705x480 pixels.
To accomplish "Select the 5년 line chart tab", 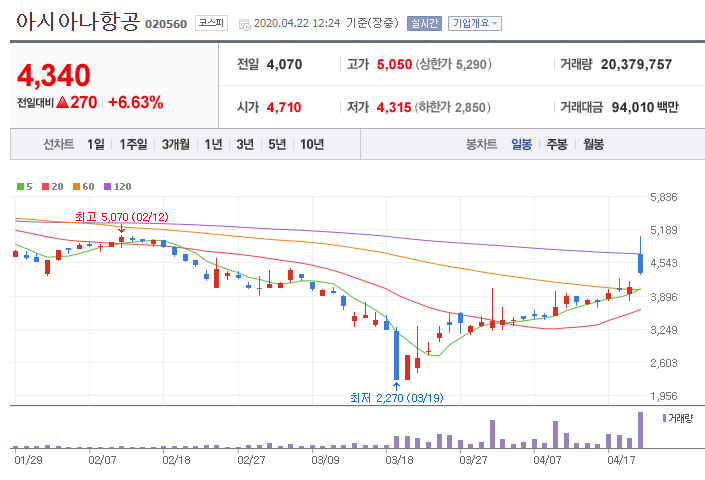I will point(277,144).
